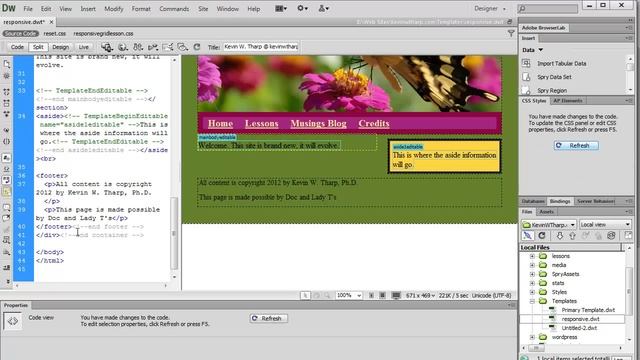Open Local view dropdown
Screen dimensions: 640x360
click(605, 224)
